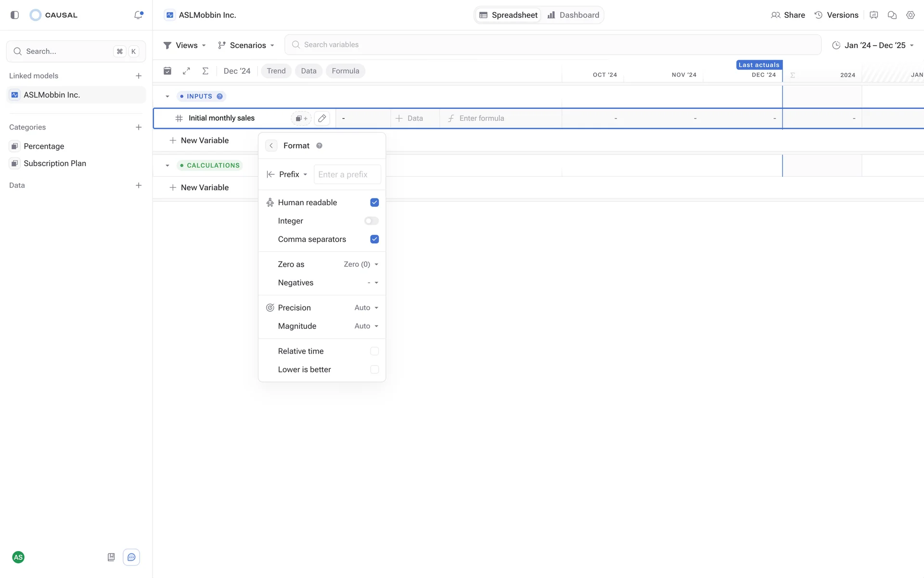Check the Lower is better checkbox

click(x=374, y=369)
